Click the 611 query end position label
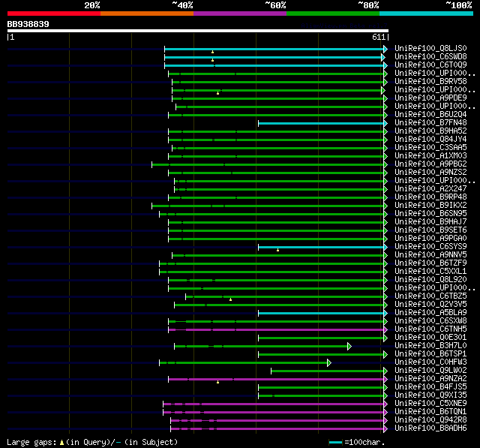480x448 pixels. point(379,37)
